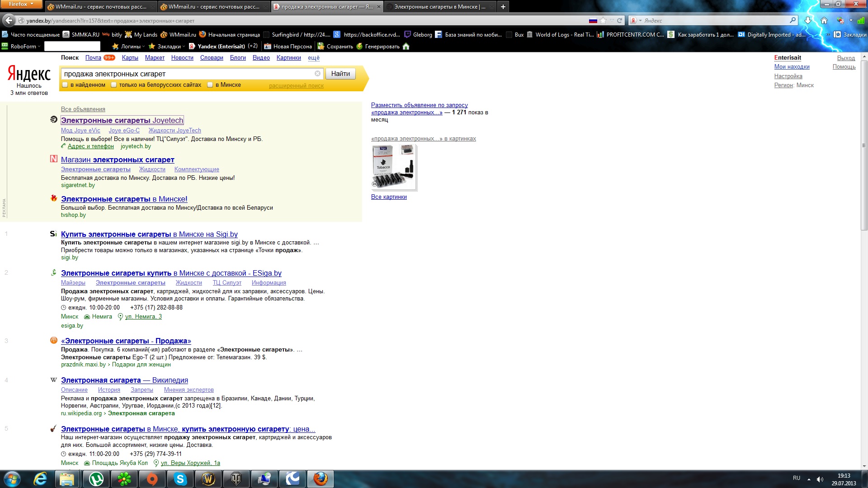Screen dimensions: 868x488
Task: Open World of Warcraft launcher taskbar icon
Action: tap(208, 479)
